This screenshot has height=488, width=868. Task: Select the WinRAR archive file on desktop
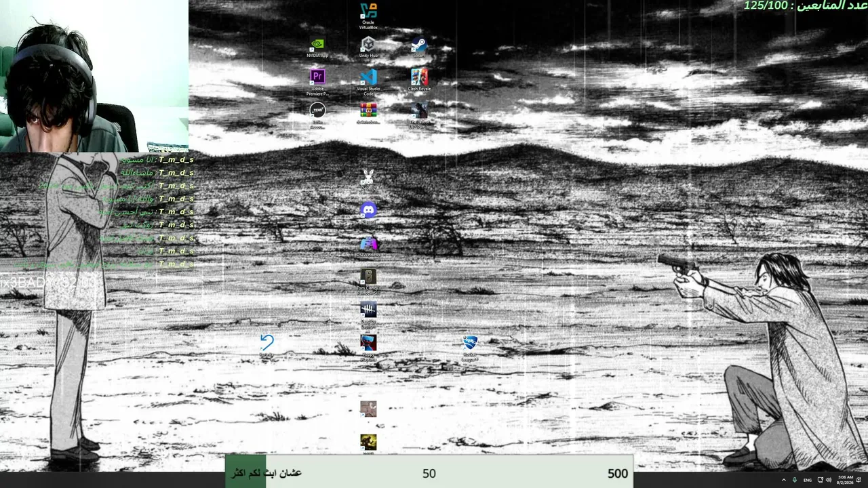368,113
